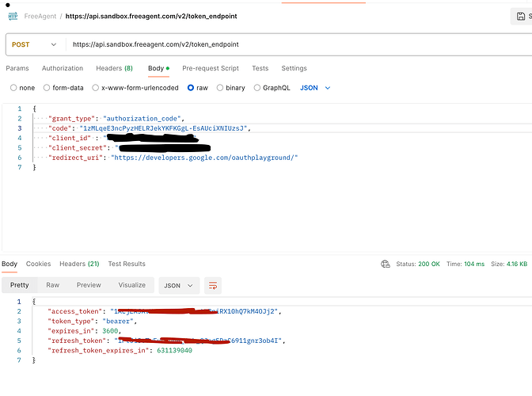The width and height of the screenshot is (532, 396).
Task: Open the Params tab
Action: [17, 68]
